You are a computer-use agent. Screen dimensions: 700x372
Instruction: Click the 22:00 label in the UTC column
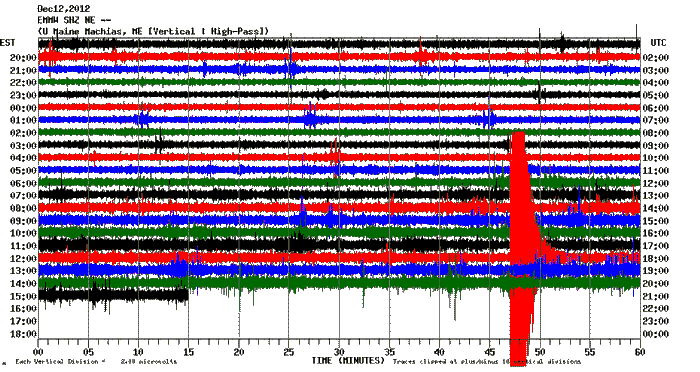(x=655, y=309)
